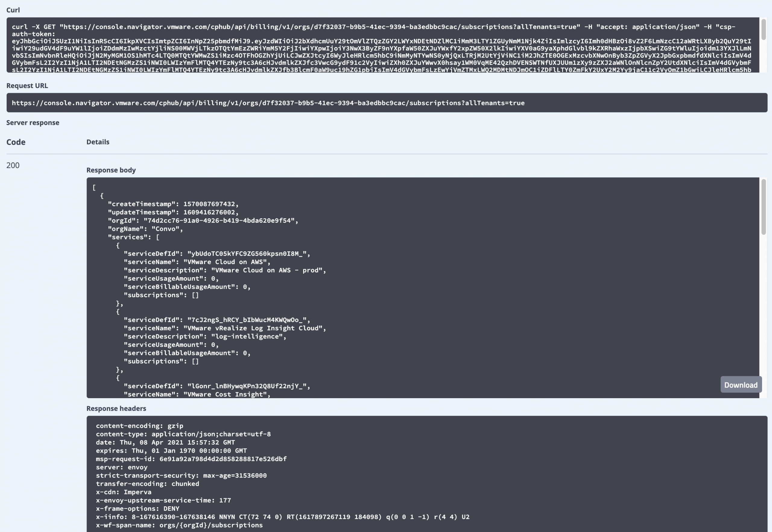Click the content-type response header line
Viewport: 772px width, 532px height.
pos(183,434)
